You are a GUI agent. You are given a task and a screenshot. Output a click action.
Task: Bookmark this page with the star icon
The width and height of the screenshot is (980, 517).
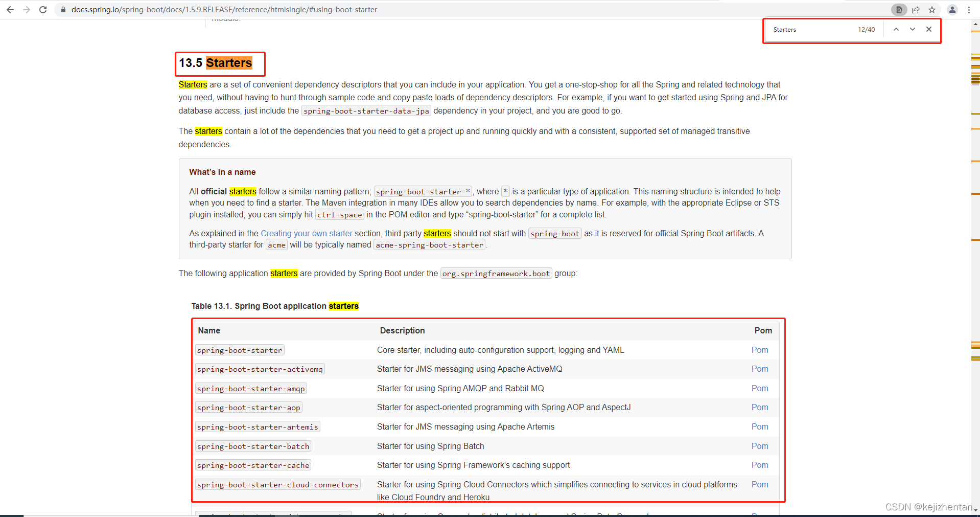point(932,10)
